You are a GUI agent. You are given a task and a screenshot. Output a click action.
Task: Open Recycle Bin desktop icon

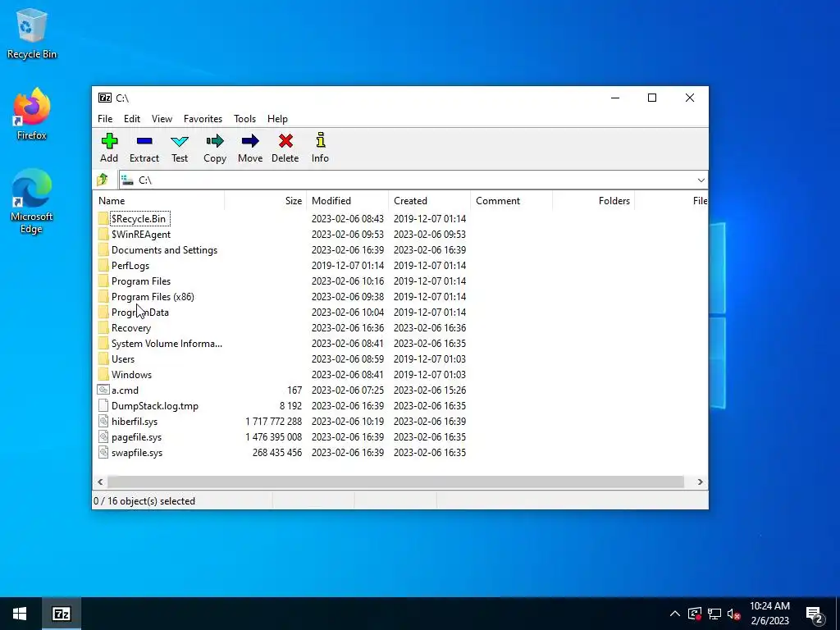pyautogui.click(x=32, y=34)
